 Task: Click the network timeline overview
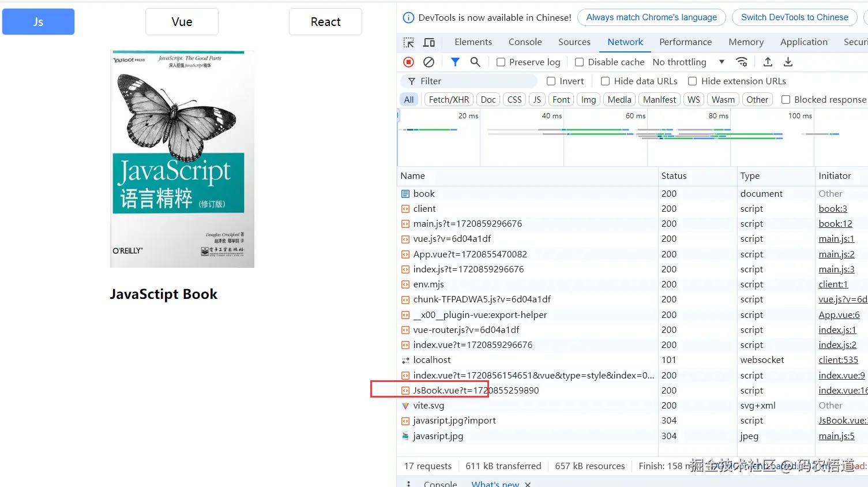(x=633, y=137)
